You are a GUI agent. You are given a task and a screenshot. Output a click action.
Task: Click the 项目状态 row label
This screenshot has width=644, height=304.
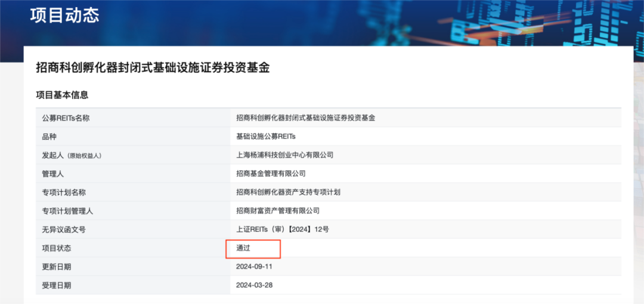coord(56,248)
